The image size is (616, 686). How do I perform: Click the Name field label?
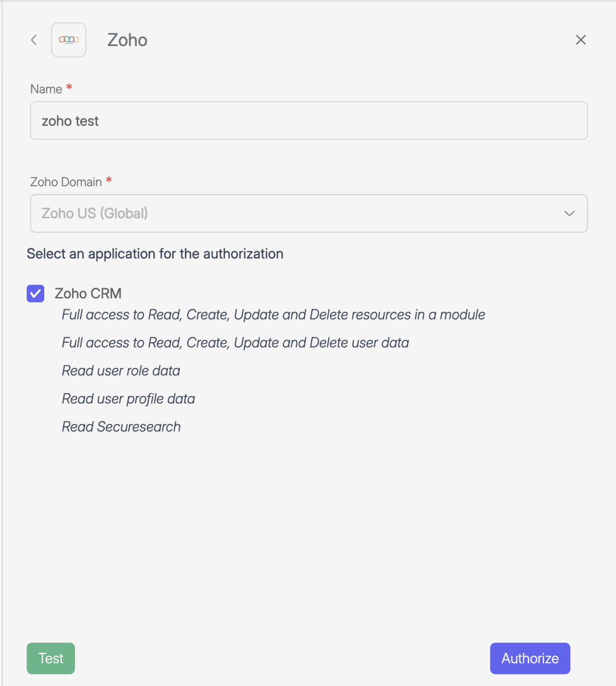46,89
